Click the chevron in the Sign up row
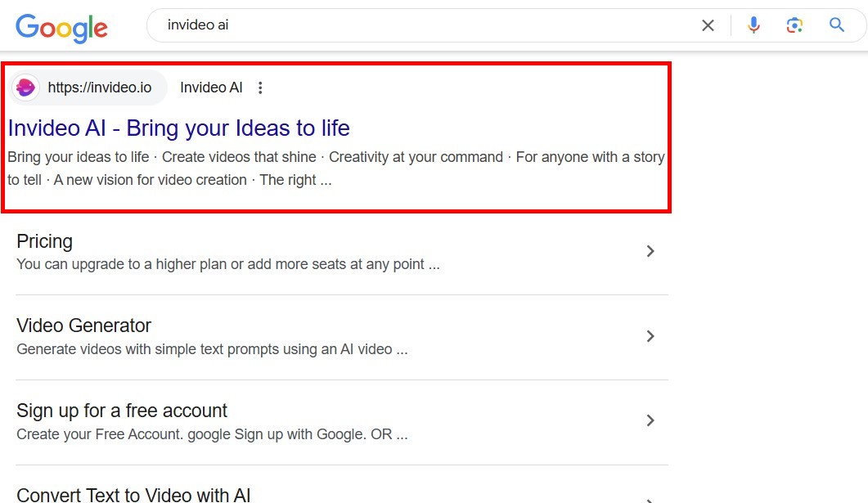The image size is (868, 503). (x=650, y=420)
